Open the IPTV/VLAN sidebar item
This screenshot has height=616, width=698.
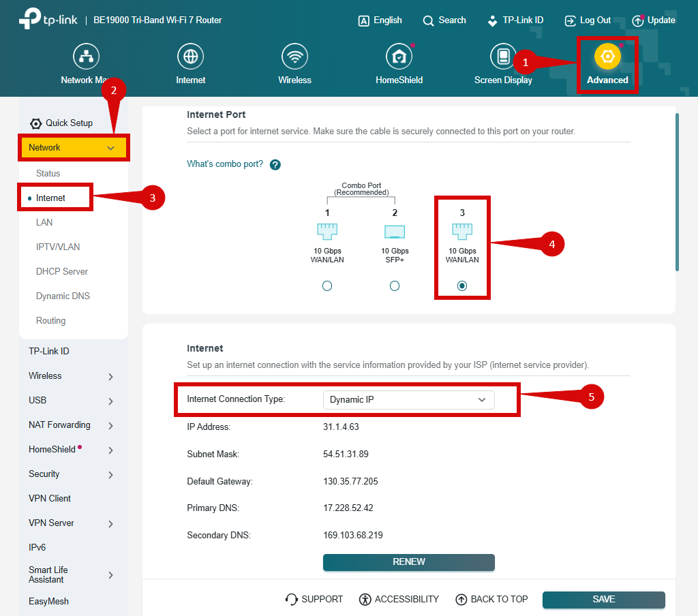[58, 247]
